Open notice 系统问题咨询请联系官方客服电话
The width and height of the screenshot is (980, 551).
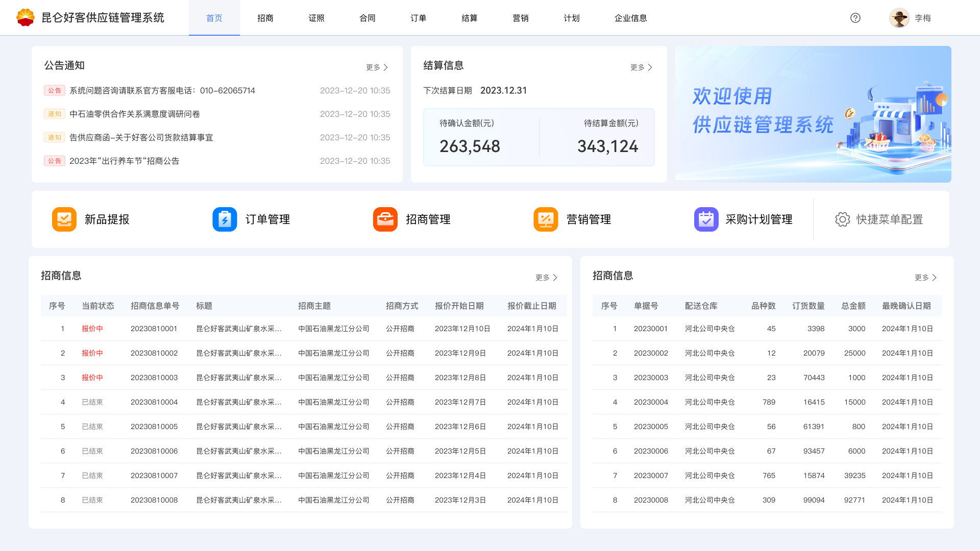(x=162, y=90)
